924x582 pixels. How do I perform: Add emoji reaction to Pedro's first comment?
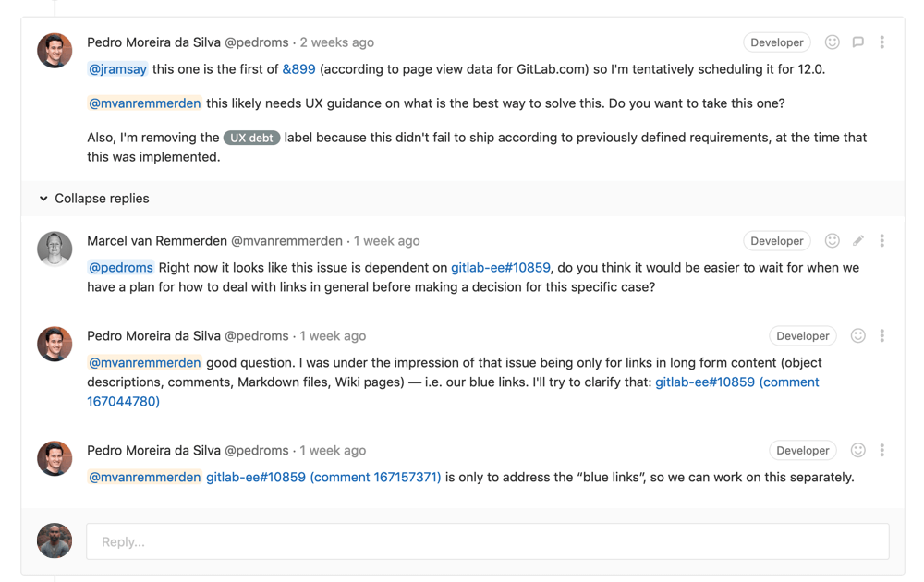[x=832, y=42]
